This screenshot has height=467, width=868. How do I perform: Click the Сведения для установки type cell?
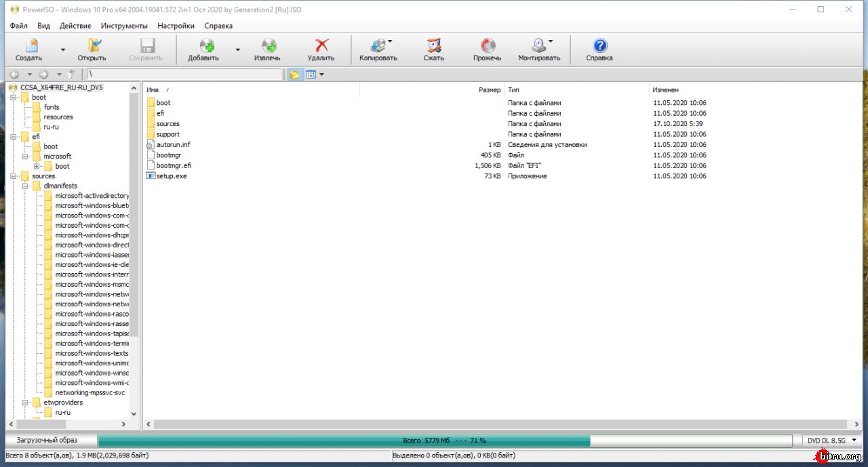(x=547, y=145)
